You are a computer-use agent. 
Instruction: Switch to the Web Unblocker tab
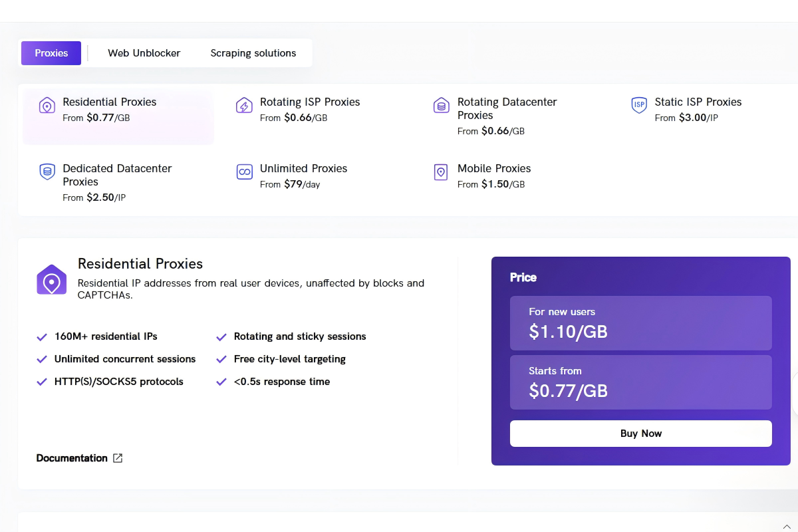tap(144, 53)
